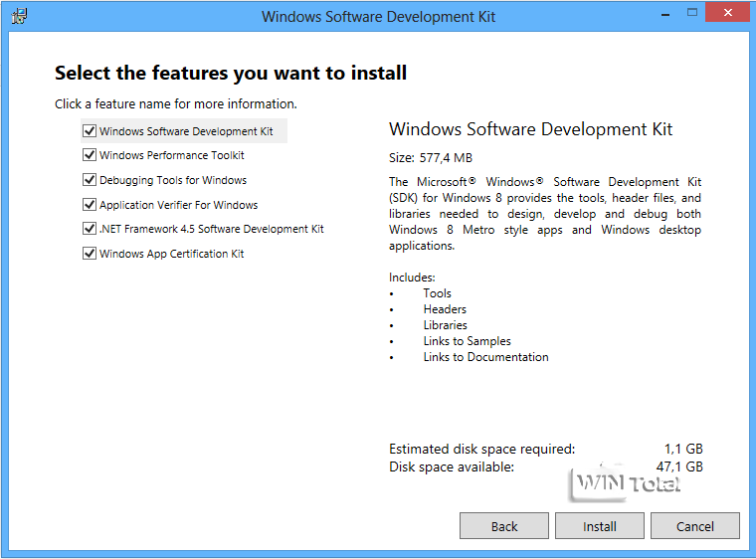Screen dimensions: 756x559
Task: Show info for Debugging Tools for Windows
Action: point(173,180)
